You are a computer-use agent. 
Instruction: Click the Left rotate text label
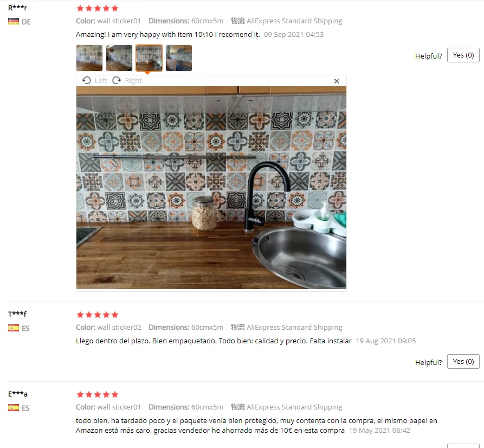tap(101, 81)
